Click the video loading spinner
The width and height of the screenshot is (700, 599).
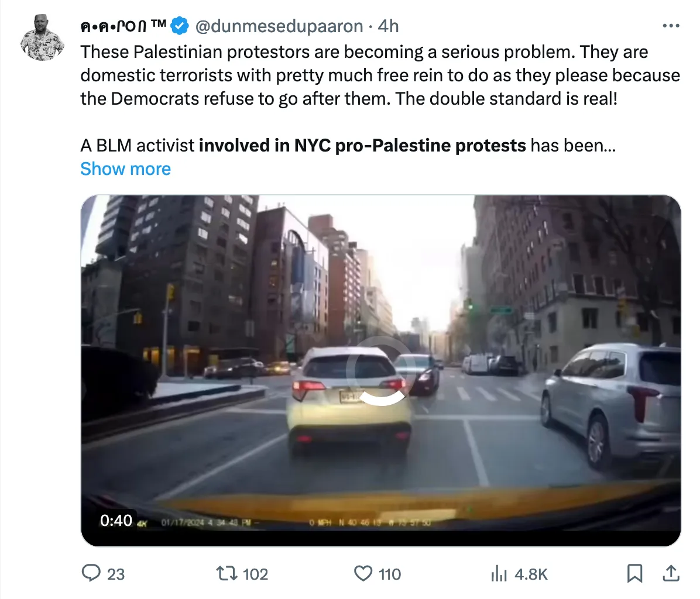coord(381,371)
